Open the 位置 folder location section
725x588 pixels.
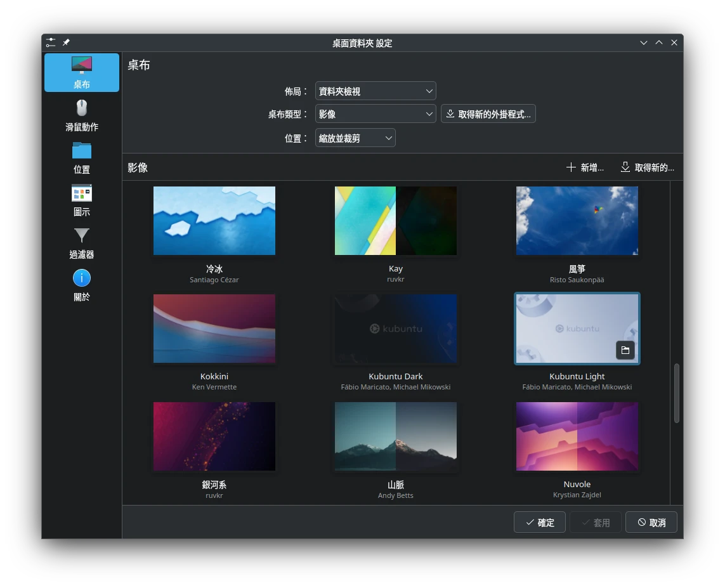click(x=82, y=158)
